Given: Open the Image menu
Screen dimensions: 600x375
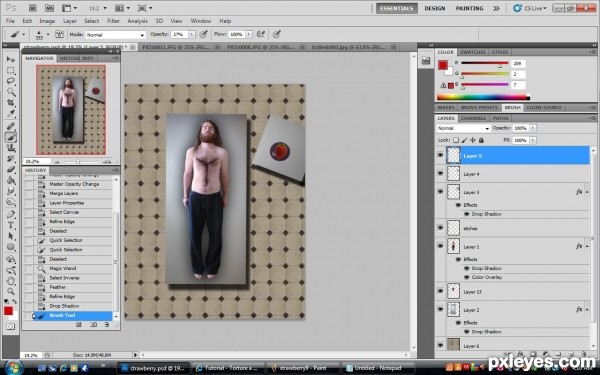Looking at the screenshot, I should pos(47,21).
